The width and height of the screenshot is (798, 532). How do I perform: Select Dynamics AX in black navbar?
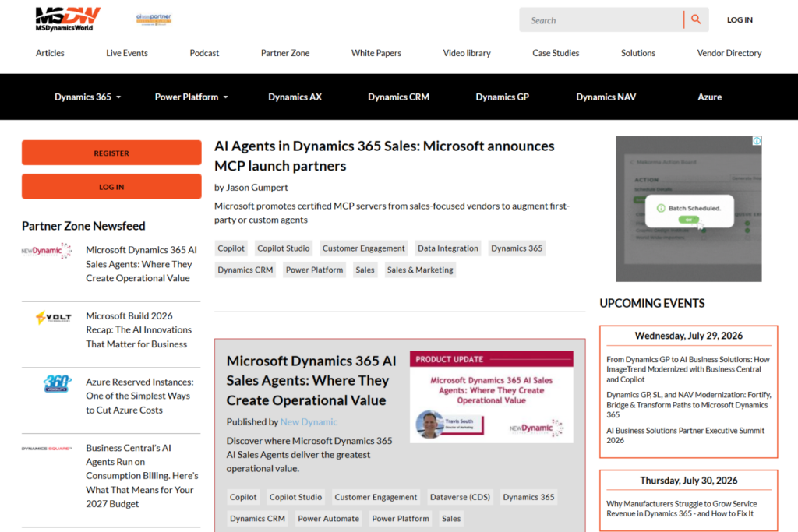295,97
